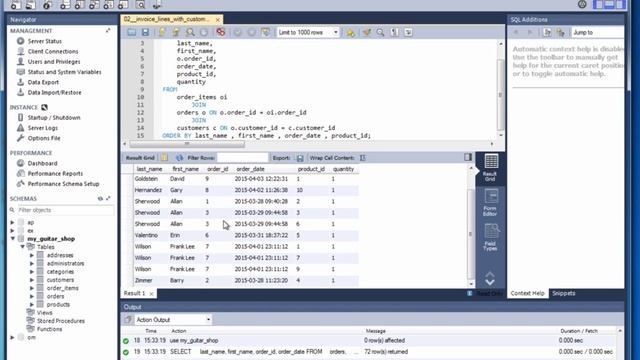This screenshot has height=360, width=640.
Task: Beautify the query with broom icon
Action: (x=367, y=32)
